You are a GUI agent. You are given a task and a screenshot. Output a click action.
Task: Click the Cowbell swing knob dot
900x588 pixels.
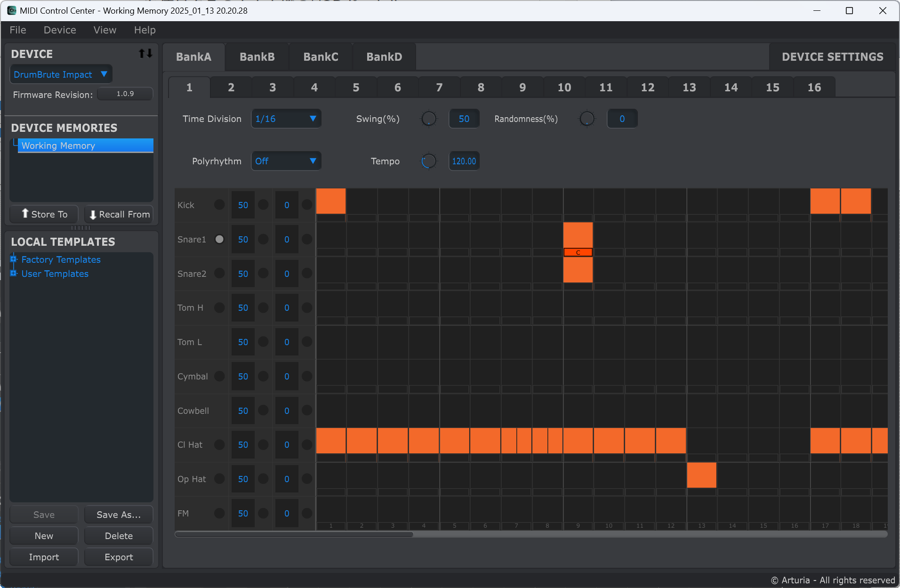pyautogui.click(x=263, y=411)
